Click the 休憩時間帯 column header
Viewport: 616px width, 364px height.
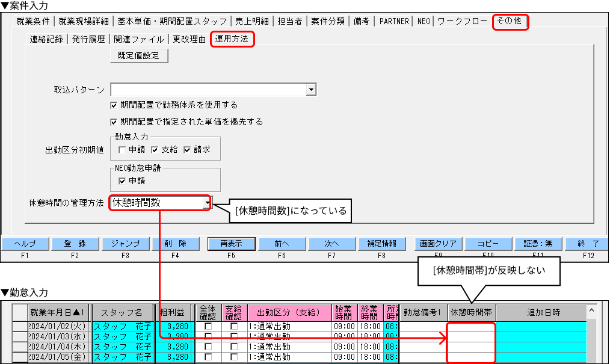[472, 312]
